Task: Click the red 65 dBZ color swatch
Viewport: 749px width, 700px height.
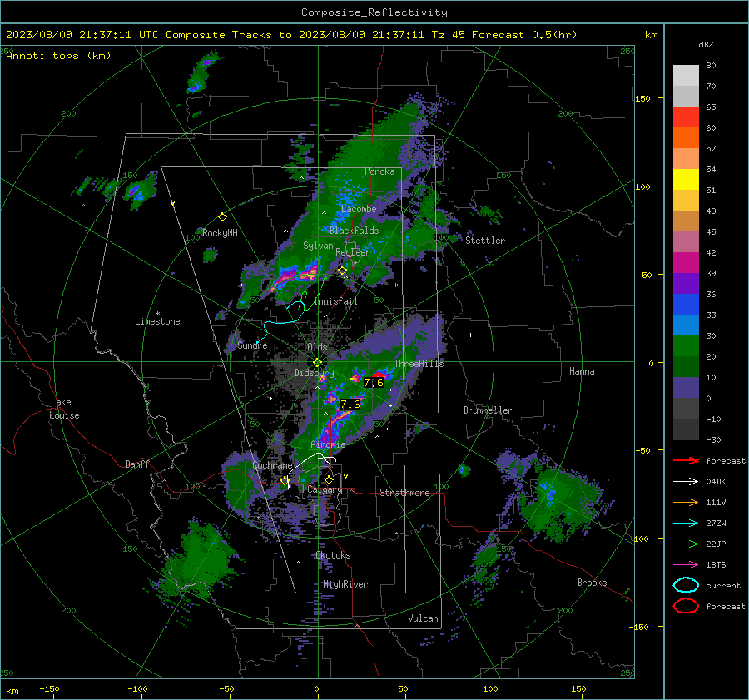Action: 686,117
